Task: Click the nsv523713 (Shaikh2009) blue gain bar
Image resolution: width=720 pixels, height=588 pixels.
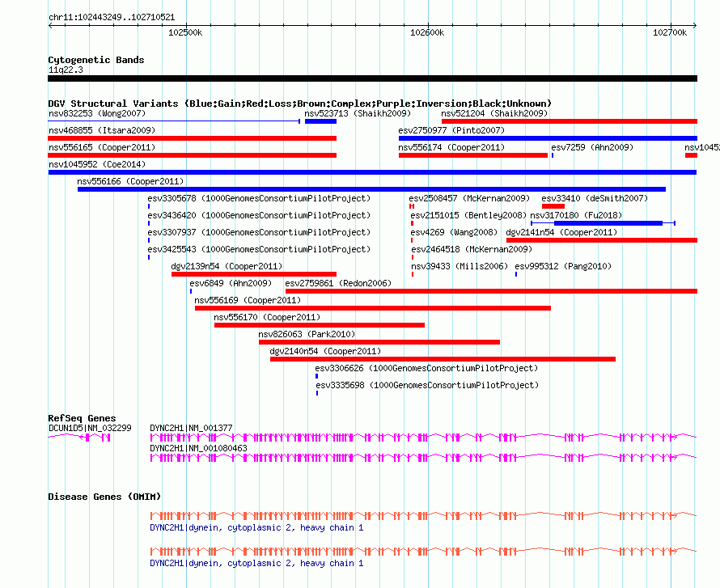Action: tap(320, 121)
